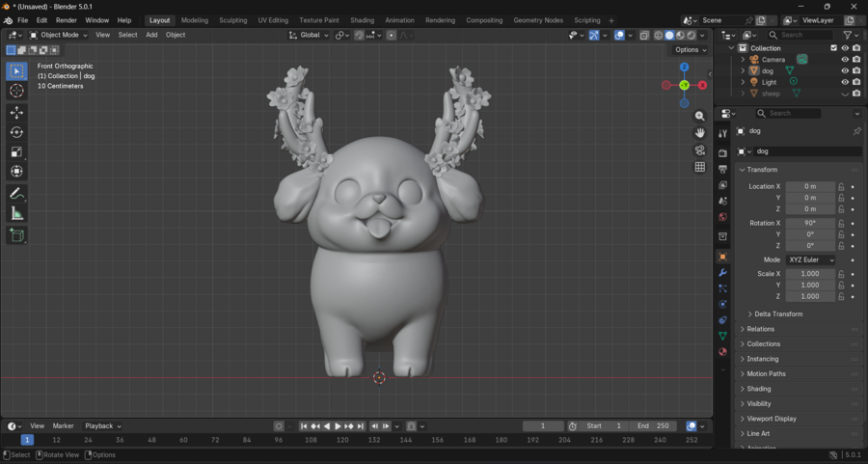868x464 pixels.
Task: Expand the Delta Transform panel
Action: coord(777,314)
